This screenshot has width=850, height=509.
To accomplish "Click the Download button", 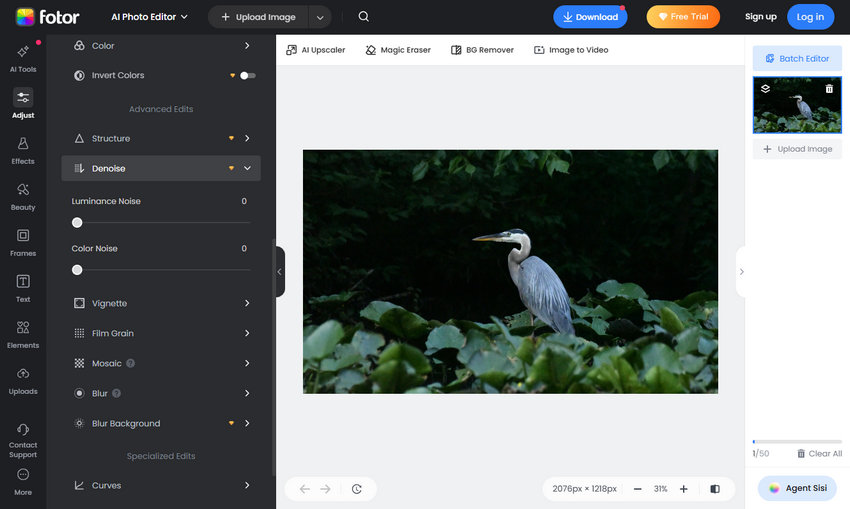I will tap(590, 17).
